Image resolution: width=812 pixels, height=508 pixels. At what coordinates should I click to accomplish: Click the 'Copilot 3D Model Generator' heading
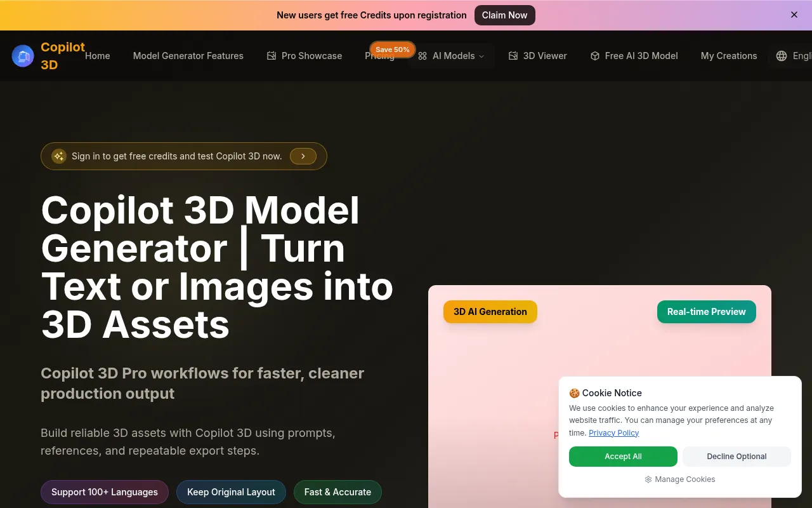(217, 267)
